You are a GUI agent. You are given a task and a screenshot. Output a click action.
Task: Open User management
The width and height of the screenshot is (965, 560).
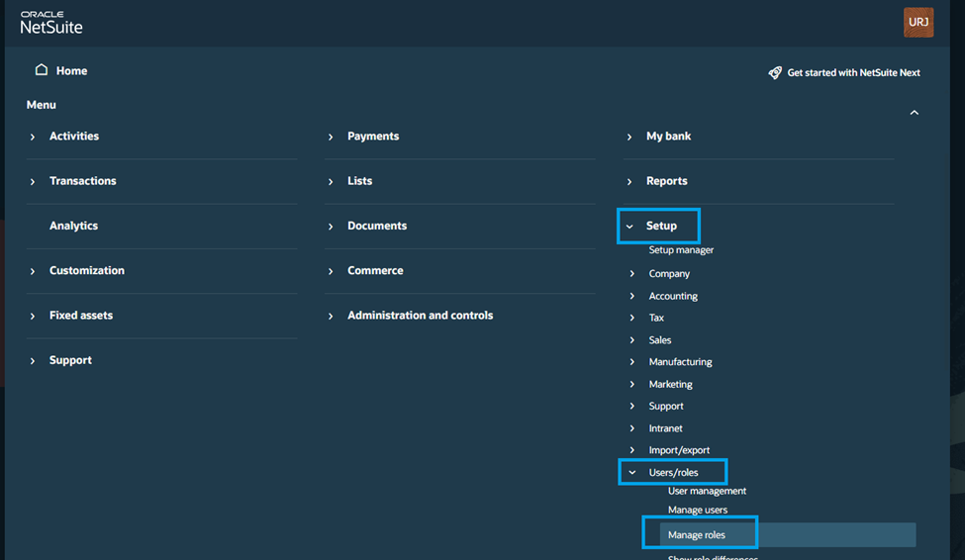[707, 491]
